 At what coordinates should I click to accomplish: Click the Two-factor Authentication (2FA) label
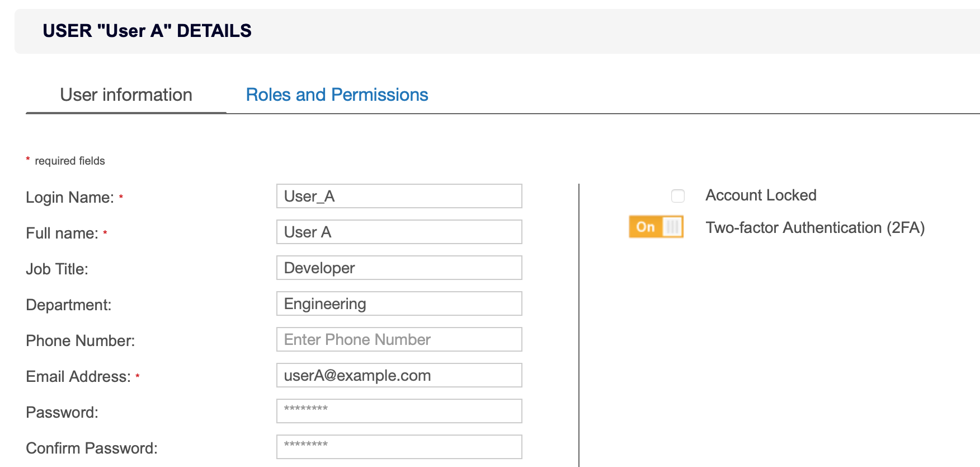click(814, 228)
